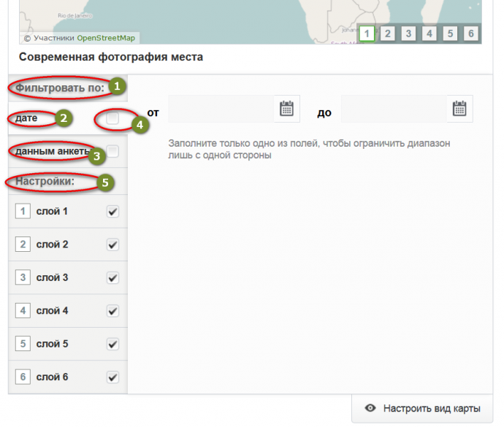Click the слой 3 label

point(52,277)
